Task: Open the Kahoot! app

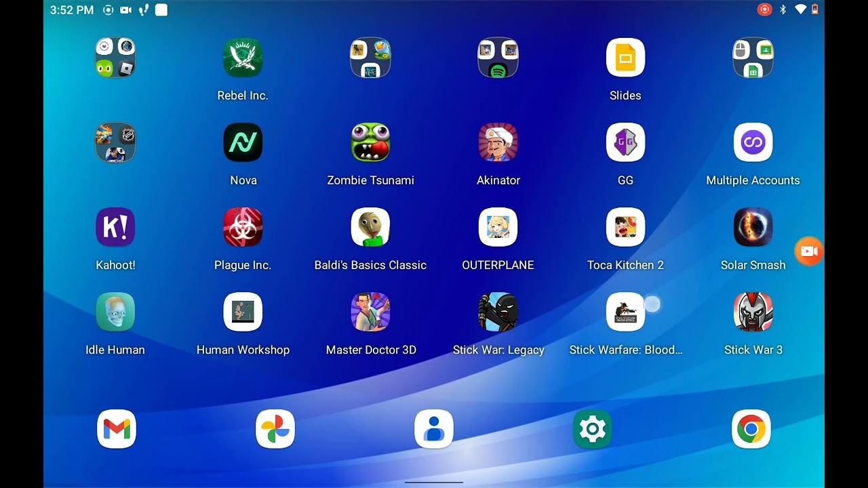Action: [115, 227]
